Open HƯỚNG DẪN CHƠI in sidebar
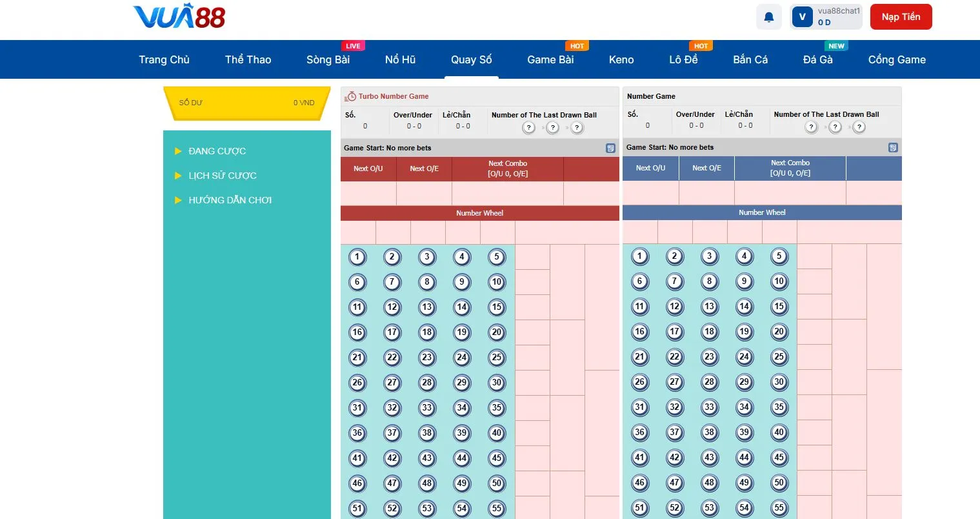 pyautogui.click(x=230, y=200)
